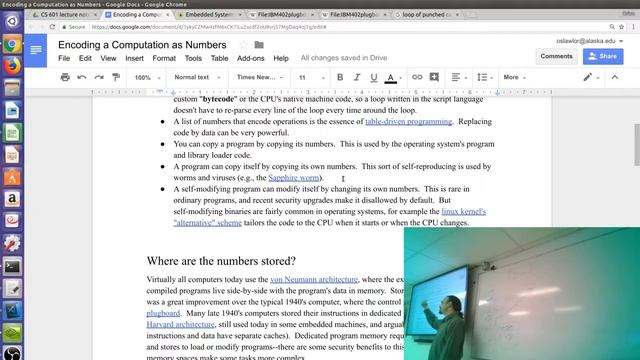Open the Normal text style dropdown
This screenshot has width=640, height=360.
coord(198,77)
